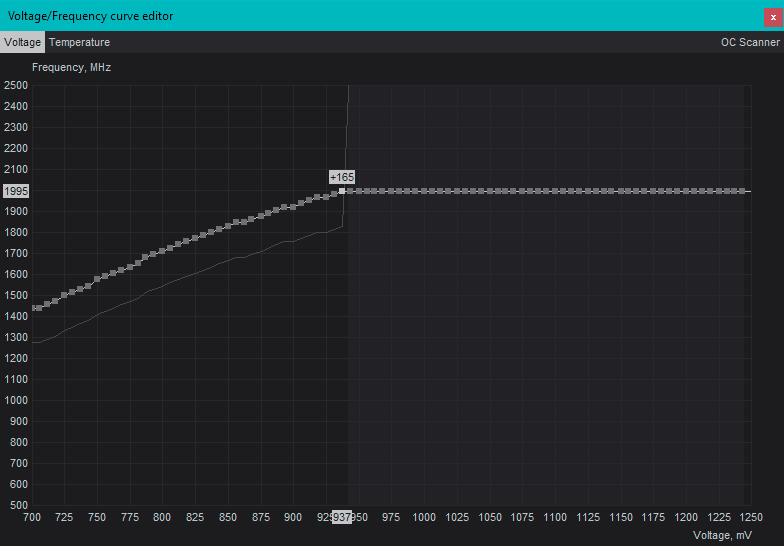Select the highlighted curve point at 937 mV

342,191
